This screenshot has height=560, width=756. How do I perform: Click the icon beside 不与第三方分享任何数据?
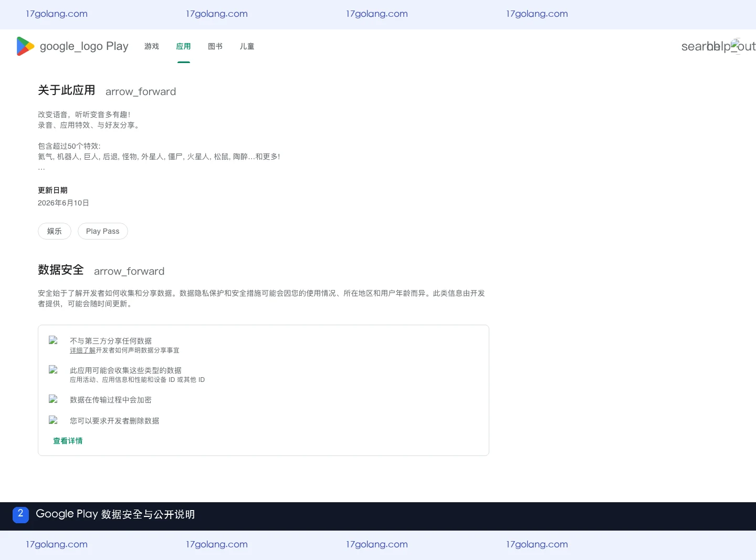coord(53,340)
